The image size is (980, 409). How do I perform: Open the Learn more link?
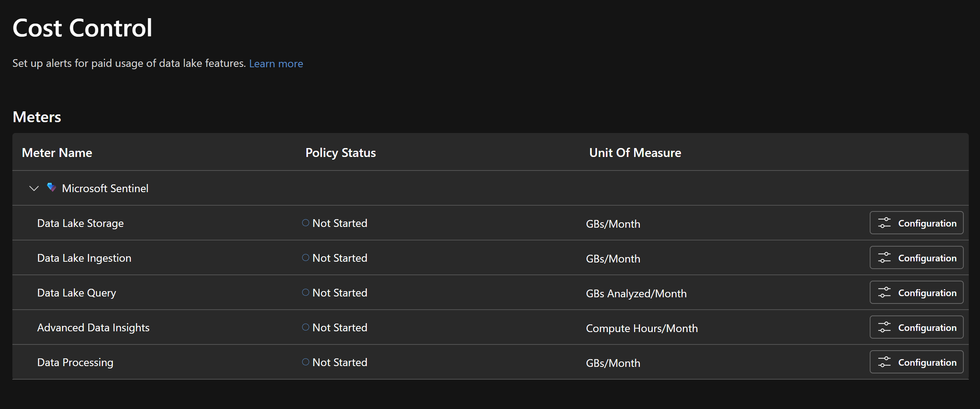pos(276,63)
